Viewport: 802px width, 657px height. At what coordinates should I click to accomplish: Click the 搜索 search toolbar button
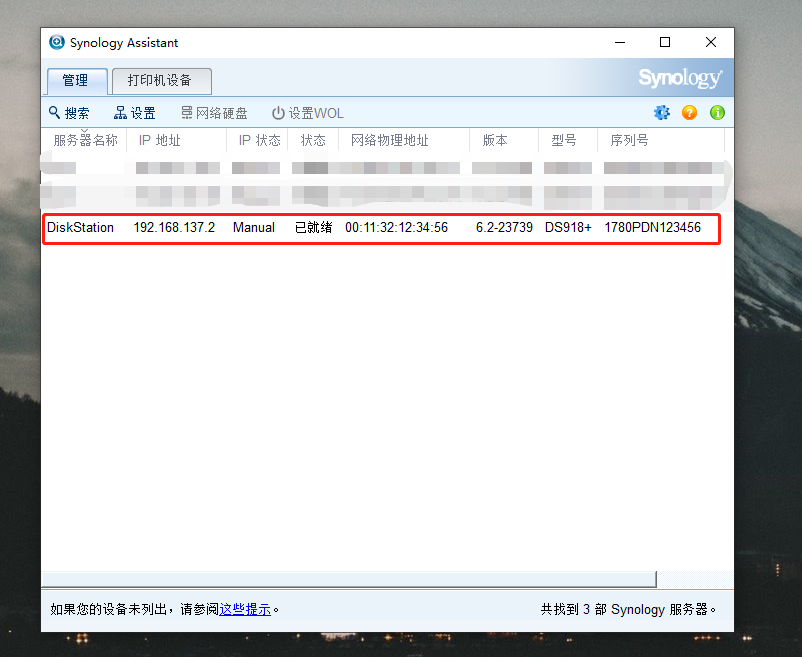point(69,113)
